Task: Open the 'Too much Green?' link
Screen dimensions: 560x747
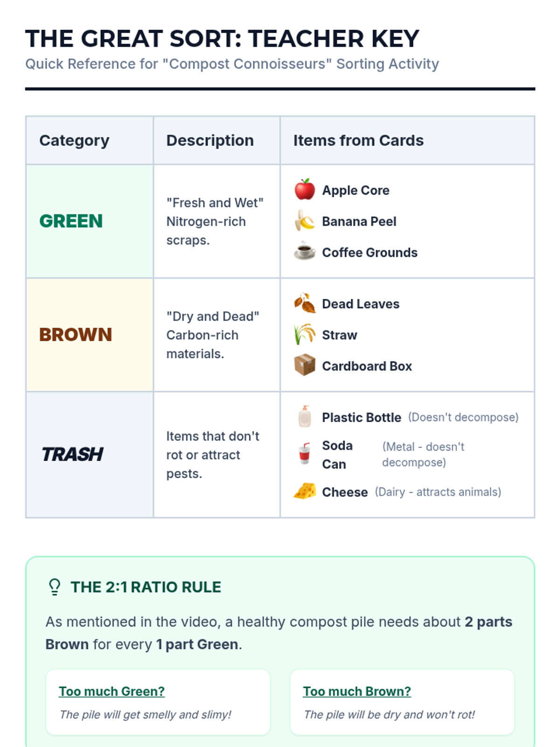Action: click(x=112, y=691)
